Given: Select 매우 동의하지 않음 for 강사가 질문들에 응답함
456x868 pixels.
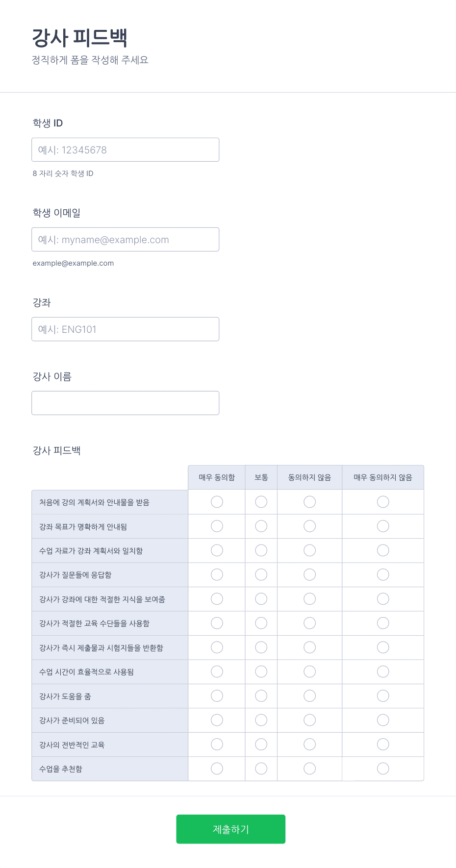Looking at the screenshot, I should coord(383,574).
